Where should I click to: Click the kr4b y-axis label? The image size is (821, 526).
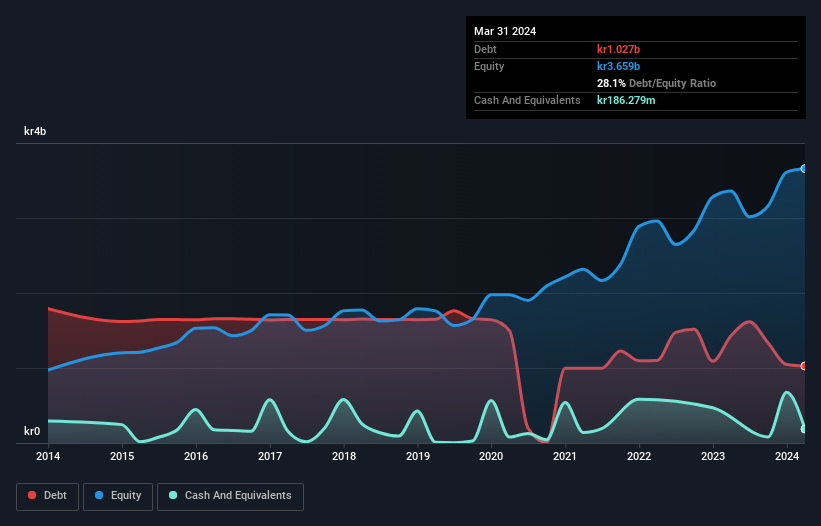[35, 131]
